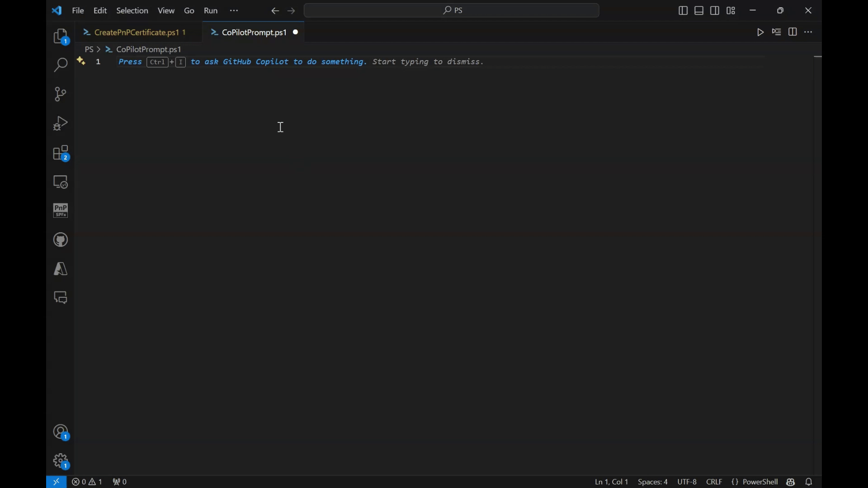Click Run Selection icon in editor toolbar
868x488 pixels.
coord(777,32)
